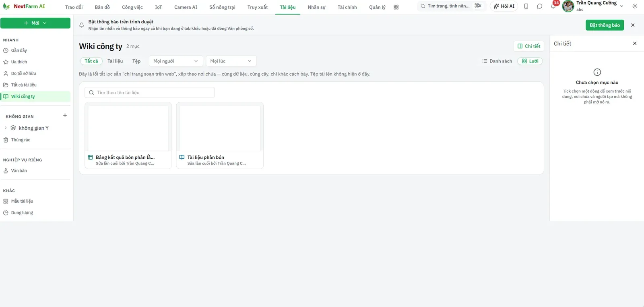Toggle the Chi tiết details panel
644x307 pixels.
(529, 46)
